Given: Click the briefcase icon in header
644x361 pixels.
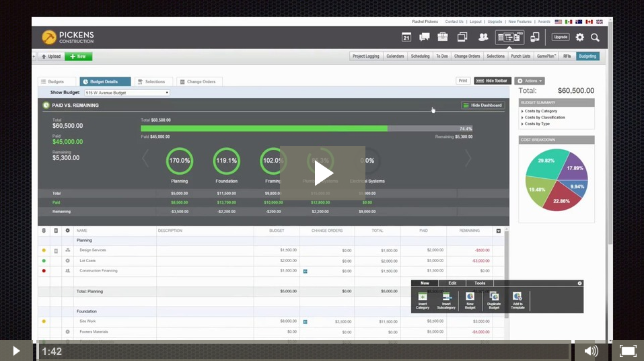Looking at the screenshot, I should [443, 37].
